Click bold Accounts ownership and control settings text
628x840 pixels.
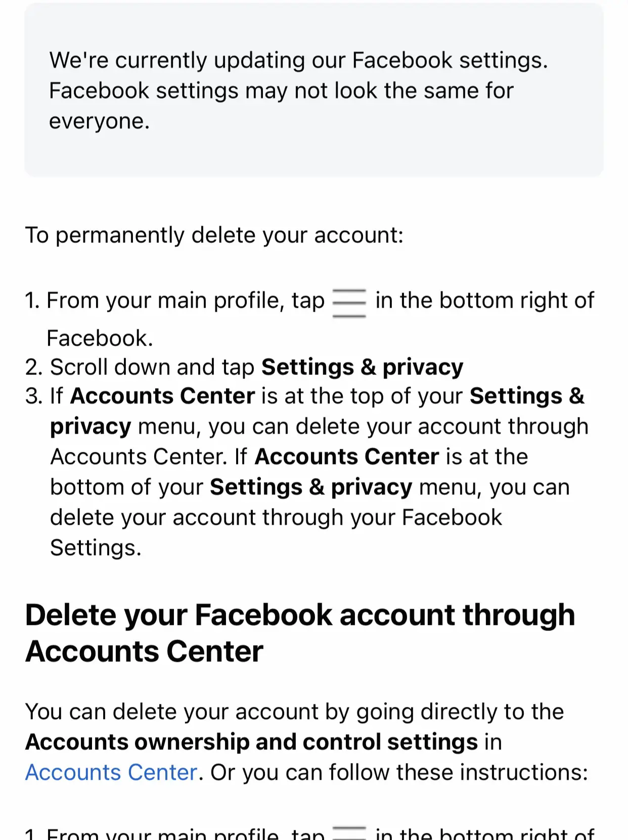252,742
